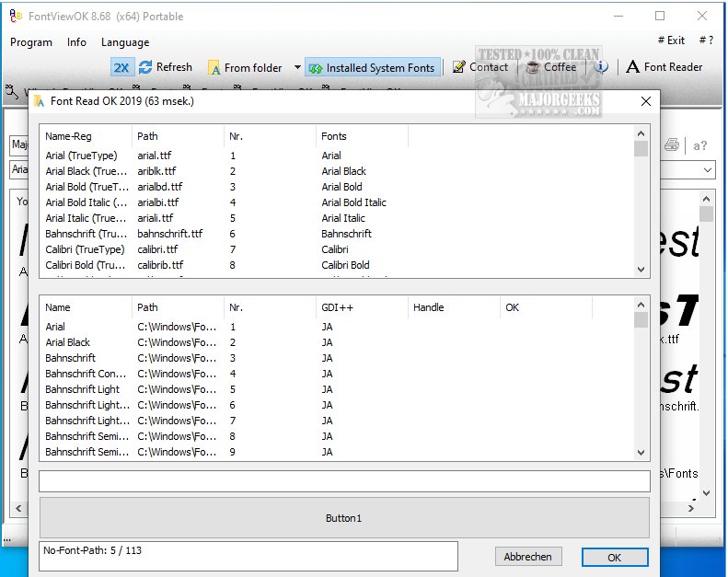Click main window scroll right arrow
The width and height of the screenshot is (728, 577).
point(691,508)
